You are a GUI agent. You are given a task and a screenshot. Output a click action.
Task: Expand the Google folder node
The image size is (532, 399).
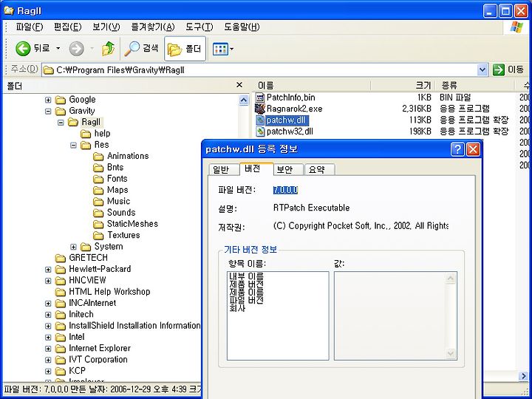(x=48, y=100)
